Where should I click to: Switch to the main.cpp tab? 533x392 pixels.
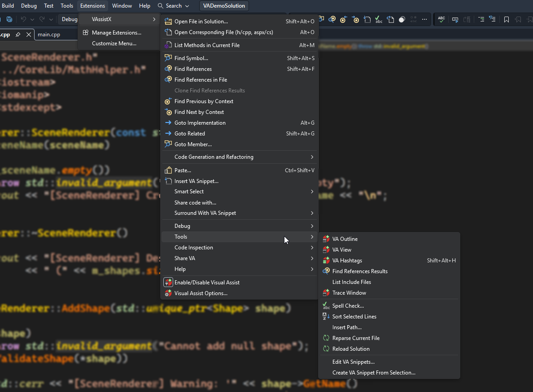[x=49, y=34]
